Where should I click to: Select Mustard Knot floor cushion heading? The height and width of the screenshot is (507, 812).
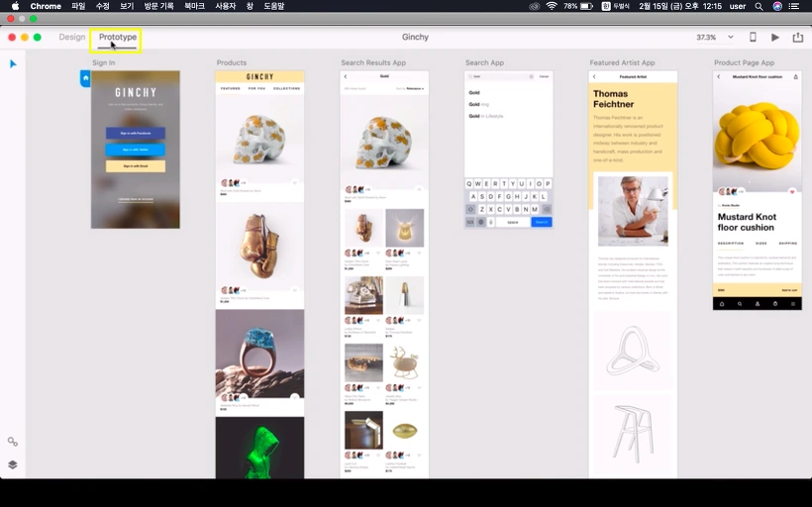pyautogui.click(x=747, y=222)
